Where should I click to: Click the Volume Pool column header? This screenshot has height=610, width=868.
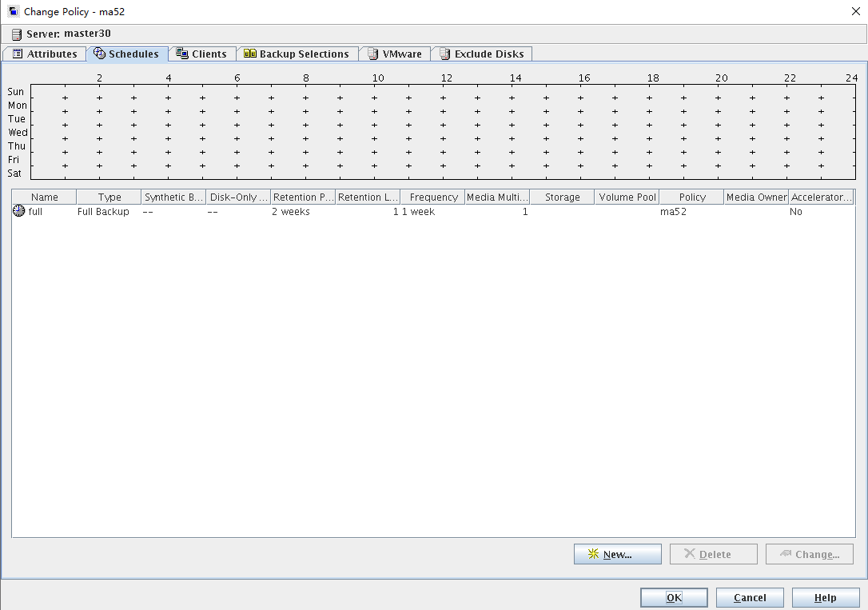(x=627, y=197)
